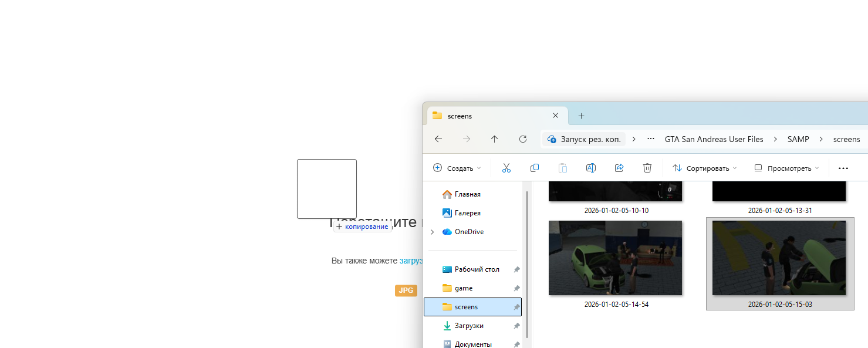The width and height of the screenshot is (868, 348).
Task: Click the Rename icon in toolbar
Action: (x=591, y=168)
